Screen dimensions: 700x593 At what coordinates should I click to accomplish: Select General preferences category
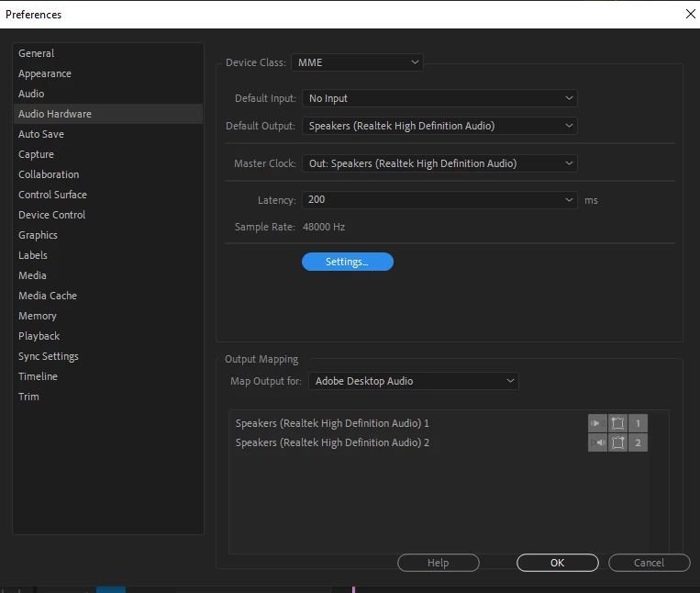coord(108,53)
